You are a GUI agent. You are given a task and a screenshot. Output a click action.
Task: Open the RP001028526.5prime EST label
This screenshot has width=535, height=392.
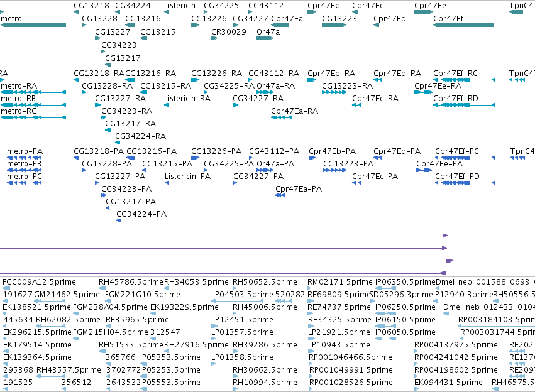351,383
